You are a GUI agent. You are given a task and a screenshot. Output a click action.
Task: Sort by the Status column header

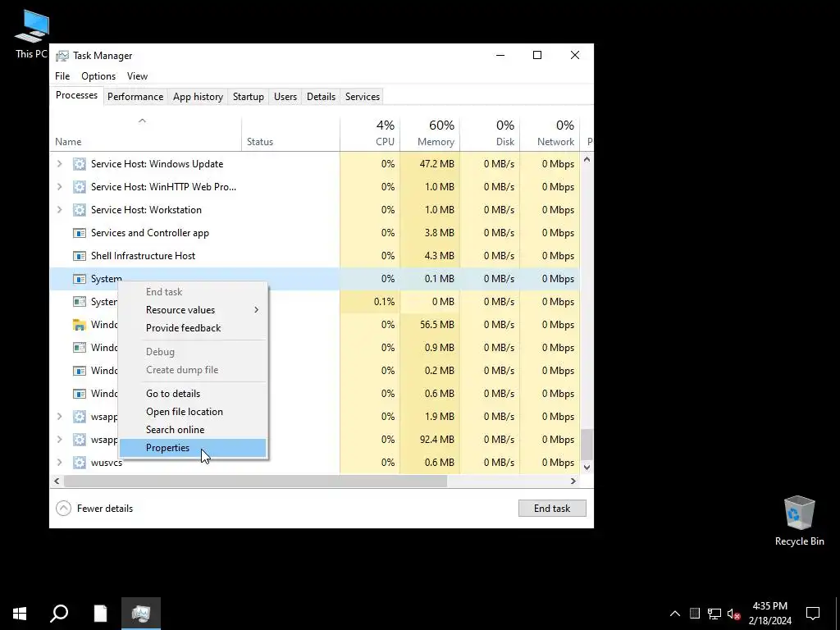290,134
